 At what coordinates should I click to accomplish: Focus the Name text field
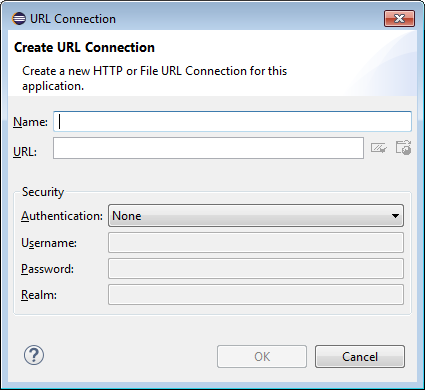tap(232, 121)
